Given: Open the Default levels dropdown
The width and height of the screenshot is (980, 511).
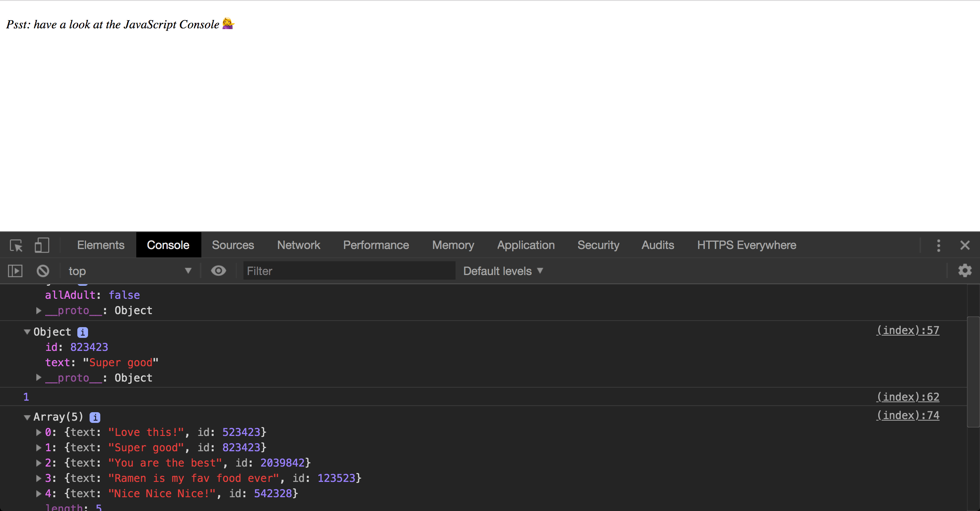Looking at the screenshot, I should pyautogui.click(x=503, y=271).
